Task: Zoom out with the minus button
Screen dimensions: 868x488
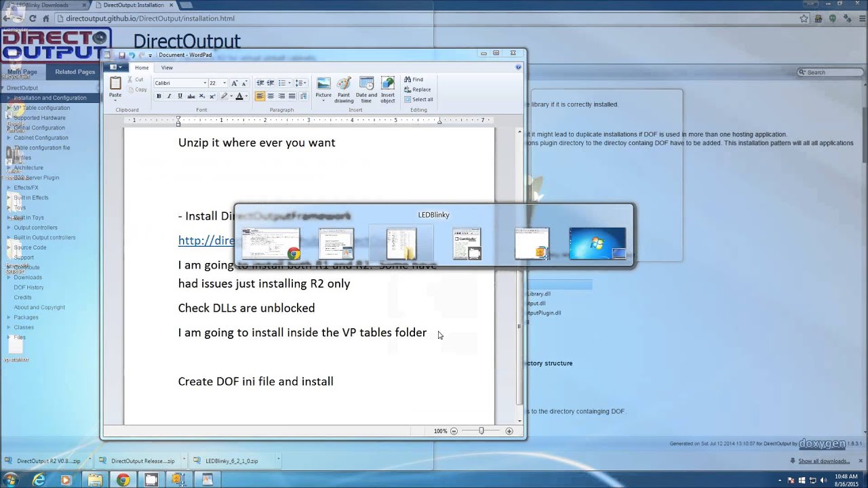Action: (454, 431)
